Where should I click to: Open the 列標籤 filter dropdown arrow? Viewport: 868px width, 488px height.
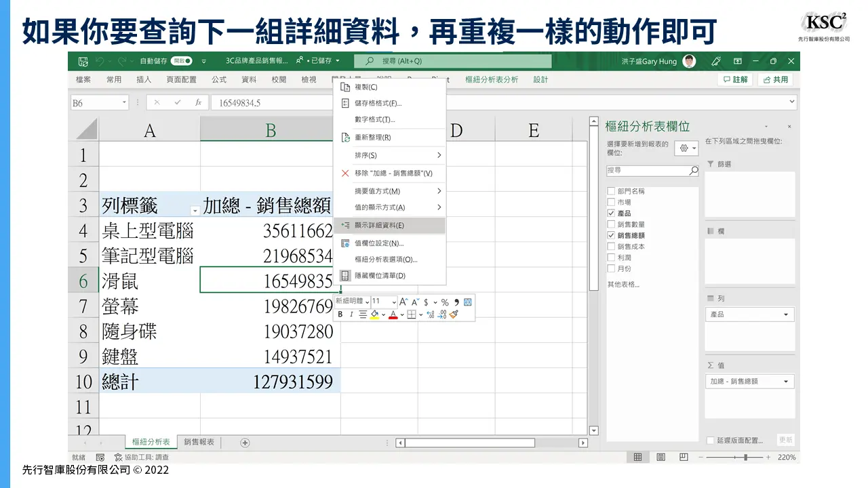click(x=195, y=211)
